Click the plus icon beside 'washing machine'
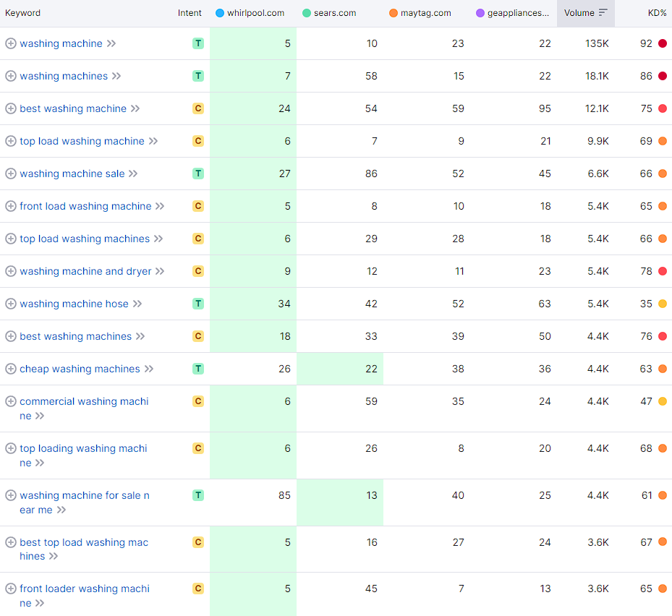The image size is (672, 616). [11, 43]
